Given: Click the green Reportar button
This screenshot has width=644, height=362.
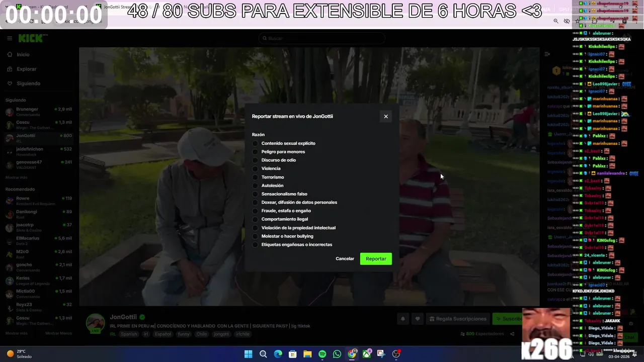Looking at the screenshot, I should pos(376,258).
